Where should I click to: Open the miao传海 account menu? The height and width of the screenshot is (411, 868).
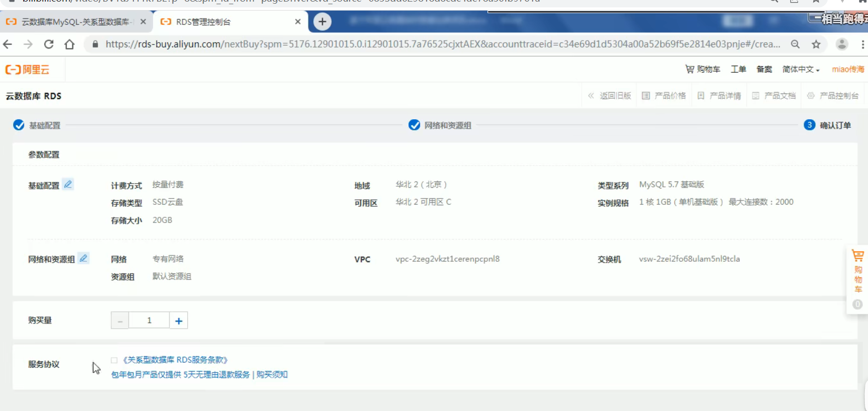pyautogui.click(x=848, y=69)
